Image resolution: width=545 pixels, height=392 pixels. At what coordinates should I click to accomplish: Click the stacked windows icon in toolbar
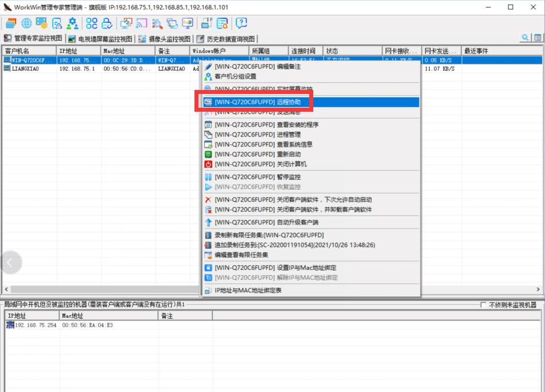(11, 23)
